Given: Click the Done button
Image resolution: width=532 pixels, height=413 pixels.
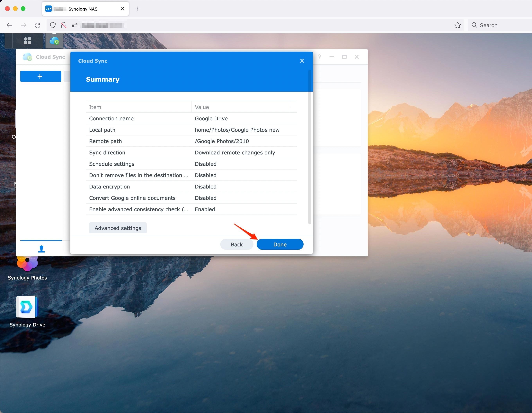Looking at the screenshot, I should pyautogui.click(x=280, y=244).
